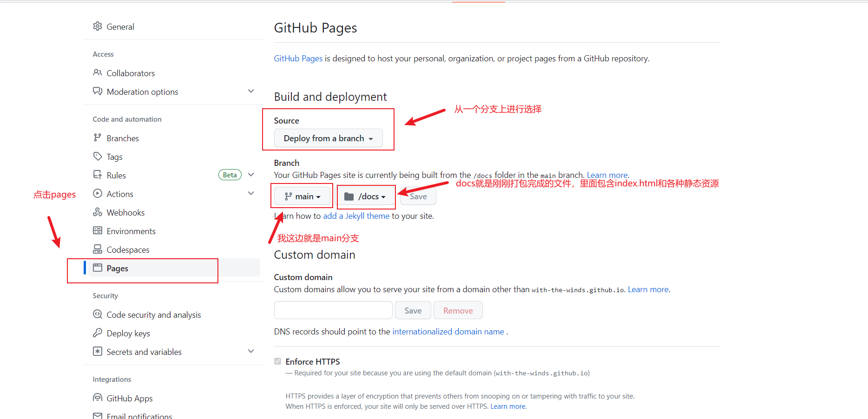Open the main branch selector dropdown
Screen dimensions: 868x419
click(x=302, y=196)
